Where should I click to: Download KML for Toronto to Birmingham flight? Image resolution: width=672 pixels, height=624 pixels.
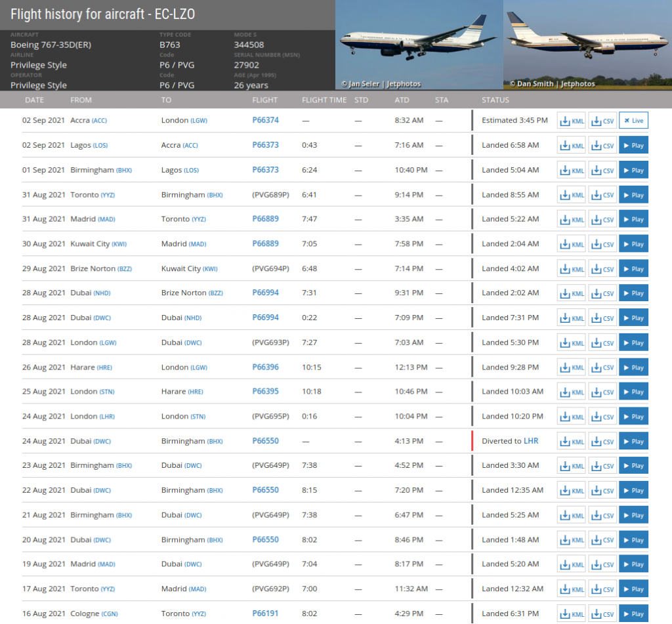572,195
